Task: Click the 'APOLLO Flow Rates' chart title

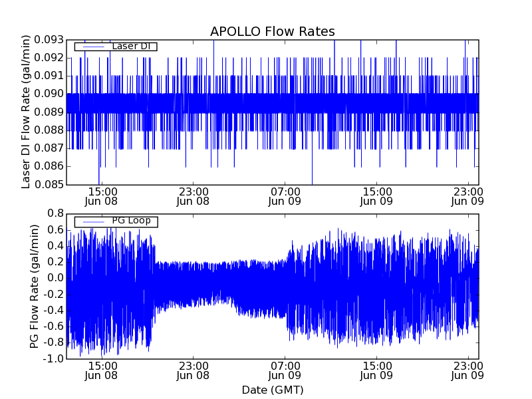Action: click(273, 31)
